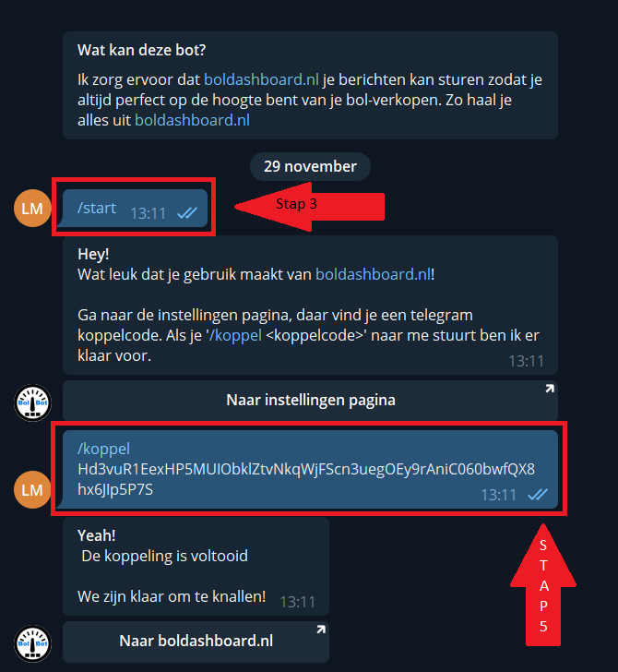Click Naar instellingen pagina button

point(310,401)
